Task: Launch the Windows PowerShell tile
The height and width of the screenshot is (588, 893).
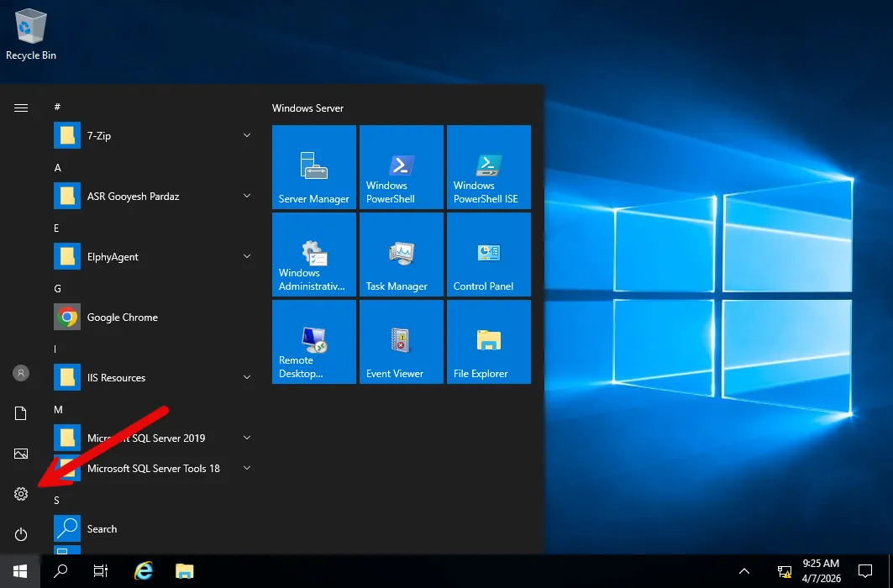Action: coord(402,167)
